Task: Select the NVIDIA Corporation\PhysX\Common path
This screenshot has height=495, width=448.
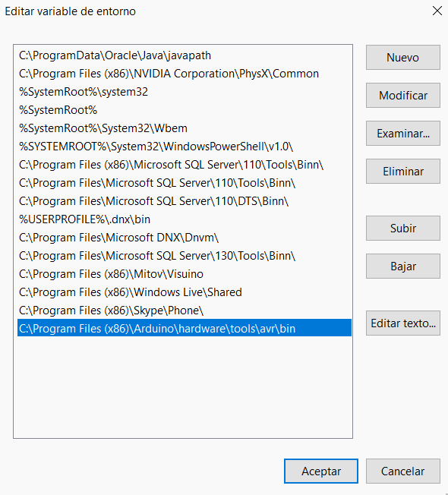Action: 185,74
